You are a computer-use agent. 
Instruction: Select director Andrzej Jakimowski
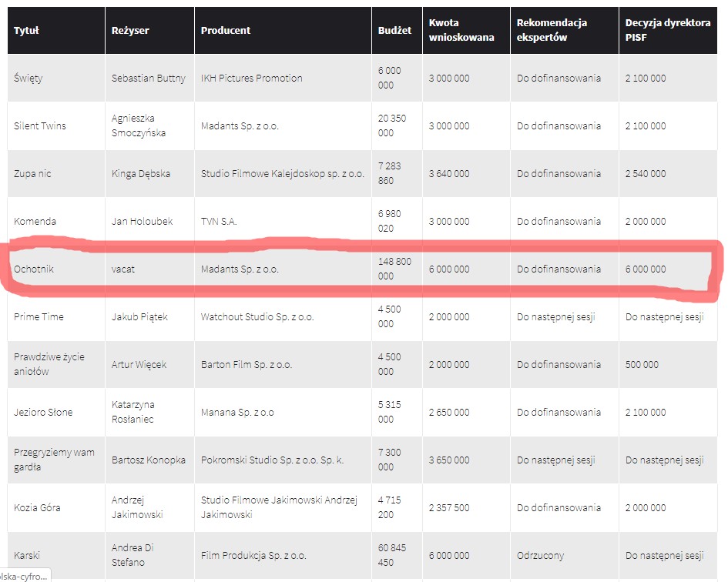point(137,508)
